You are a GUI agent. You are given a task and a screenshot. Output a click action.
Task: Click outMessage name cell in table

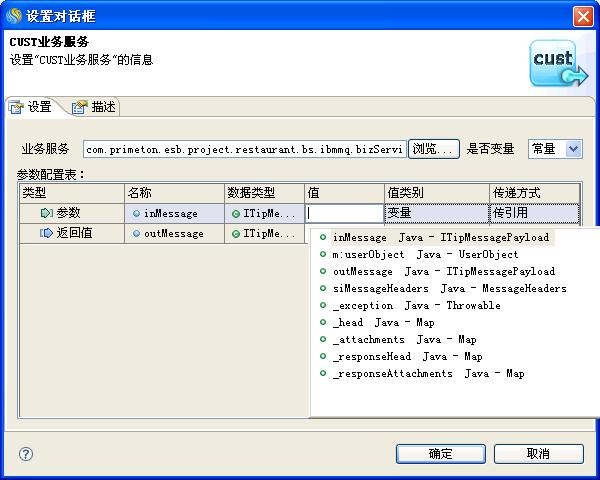pyautogui.click(x=174, y=233)
